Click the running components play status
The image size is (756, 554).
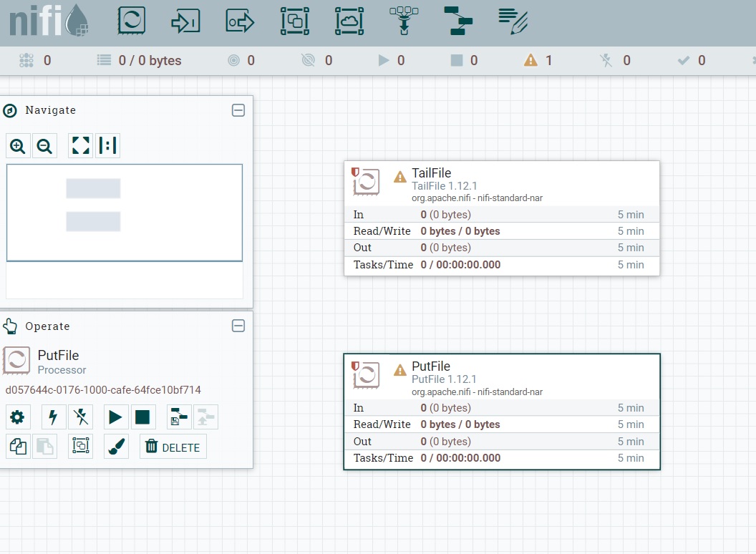click(x=384, y=60)
